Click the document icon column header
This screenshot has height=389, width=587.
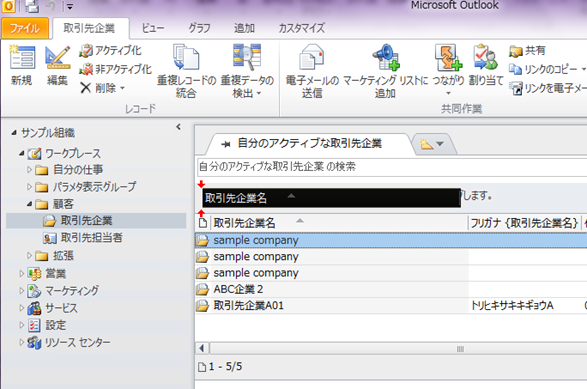point(203,223)
